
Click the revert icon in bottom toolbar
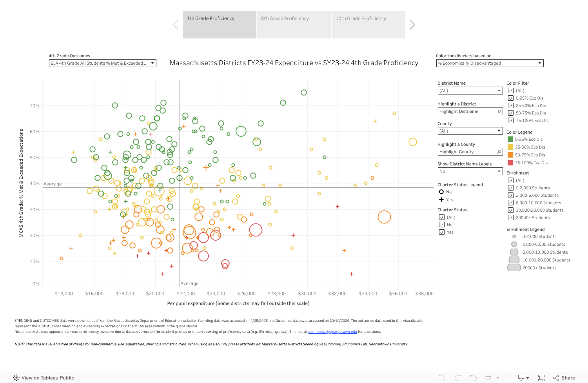[x=473, y=378]
